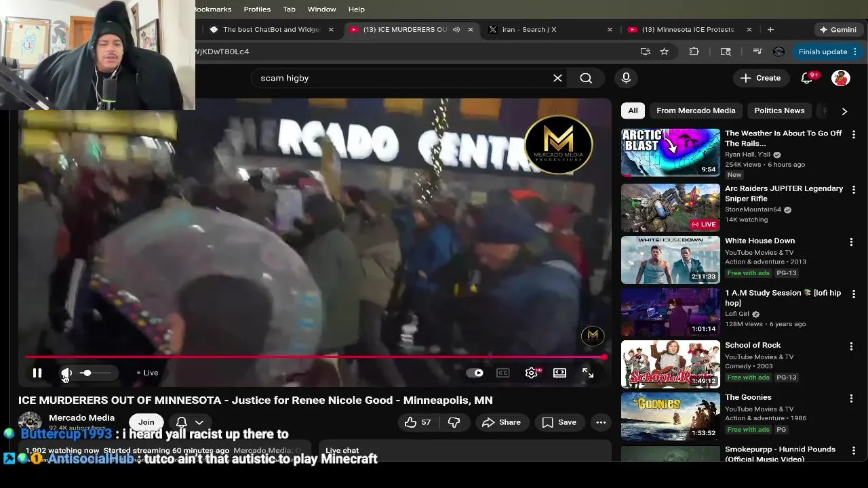868x488 pixels.
Task: Open the Chrome profile avatar in toolbar
Action: click(x=778, y=52)
